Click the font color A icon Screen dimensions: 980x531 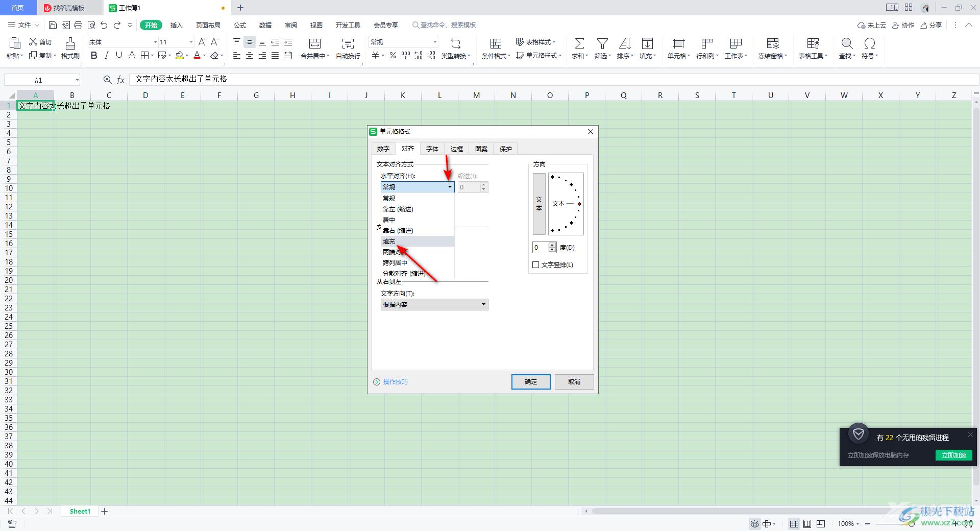coord(197,55)
